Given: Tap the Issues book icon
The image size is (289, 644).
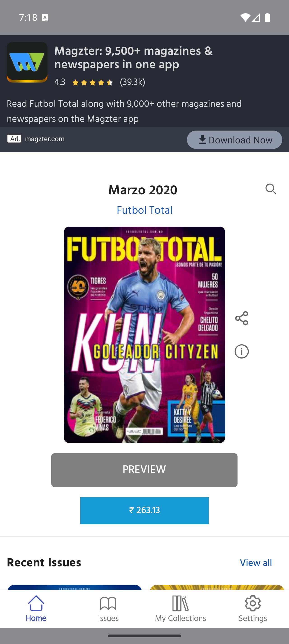Looking at the screenshot, I should [108, 603].
